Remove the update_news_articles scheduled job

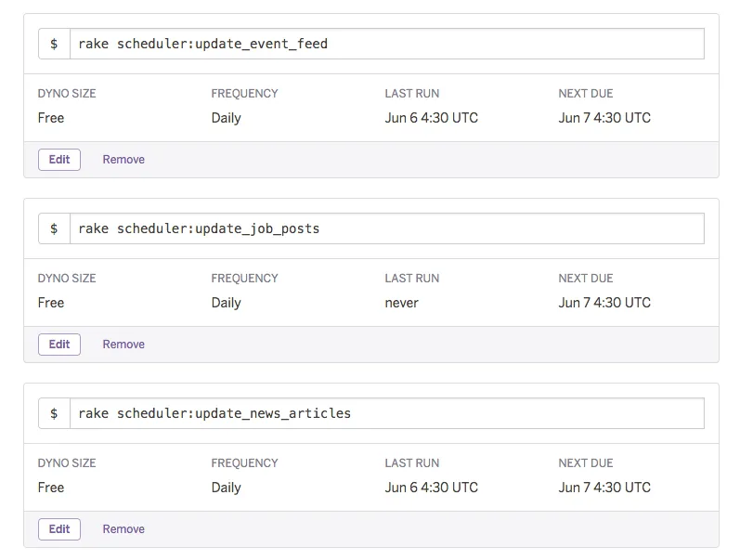[123, 528]
